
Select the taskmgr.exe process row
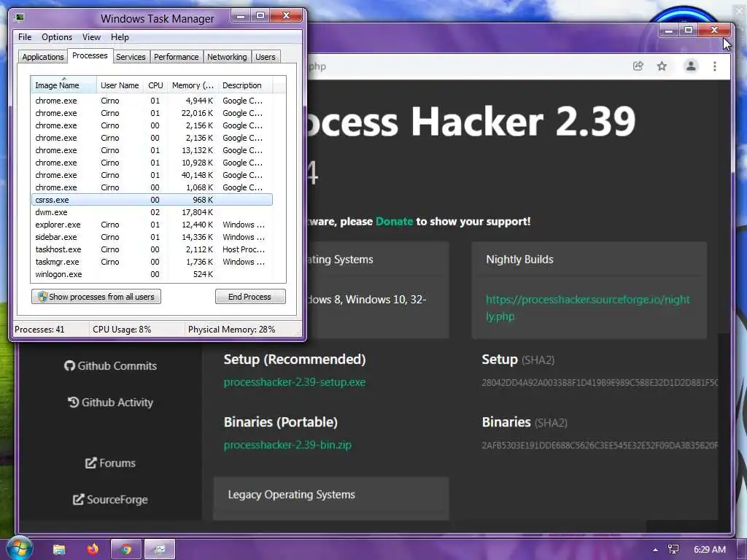[x=152, y=262]
